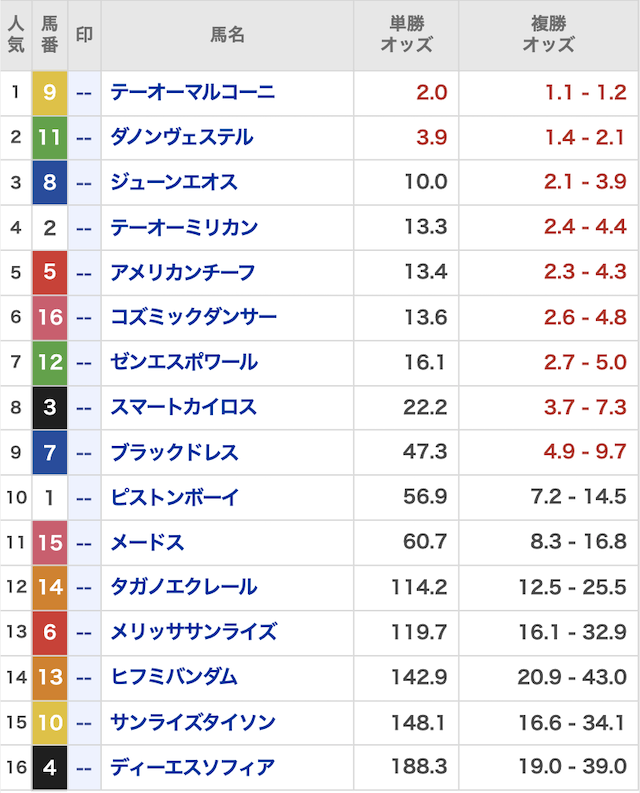Click the 馬番 column header
640x793 pixels.
click(50, 35)
